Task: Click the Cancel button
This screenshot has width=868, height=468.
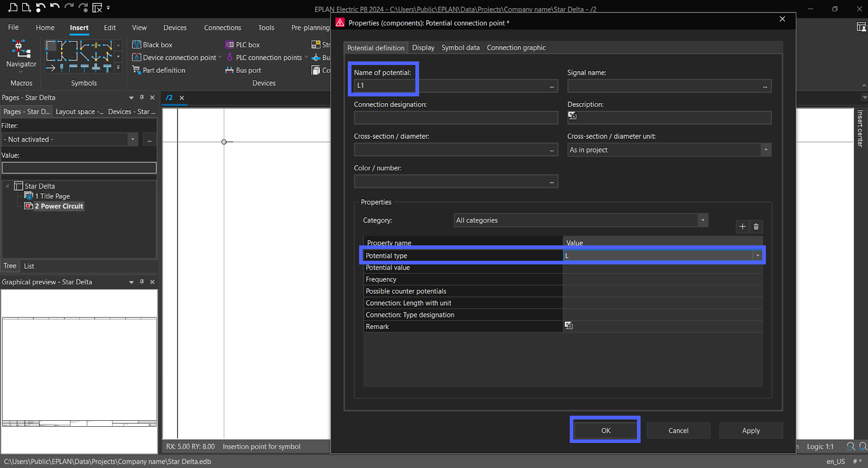Action: coord(678,431)
